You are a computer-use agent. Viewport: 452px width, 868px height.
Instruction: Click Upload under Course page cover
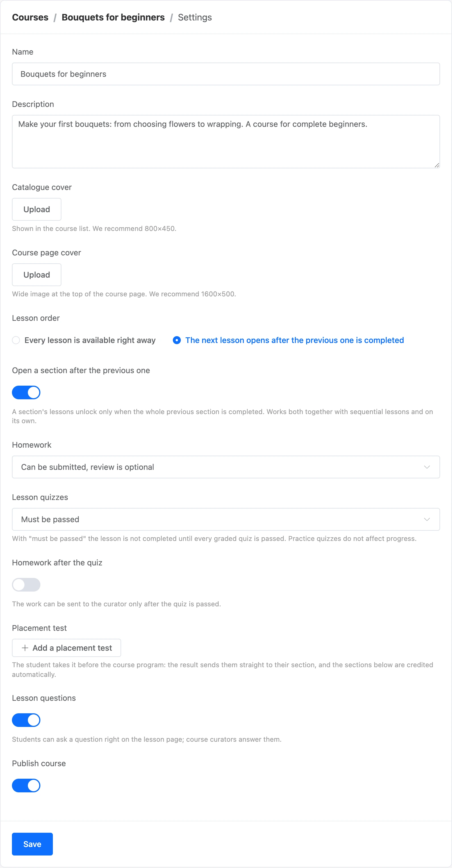point(37,275)
